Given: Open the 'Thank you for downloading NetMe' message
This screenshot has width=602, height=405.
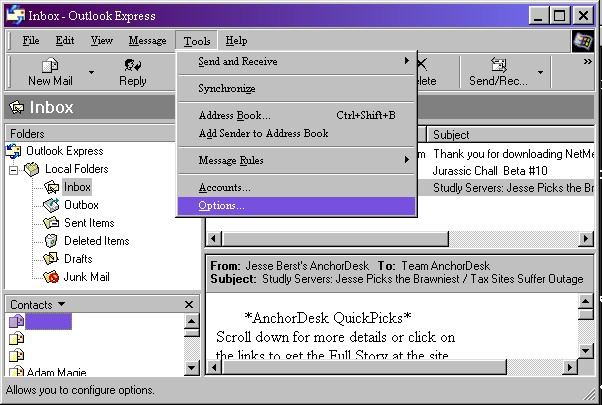Looking at the screenshot, I should (x=514, y=154).
